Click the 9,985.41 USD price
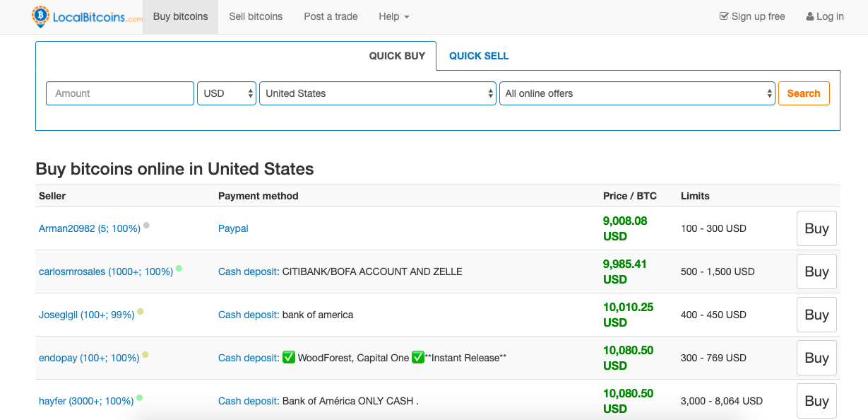The image size is (868, 420). [x=625, y=272]
